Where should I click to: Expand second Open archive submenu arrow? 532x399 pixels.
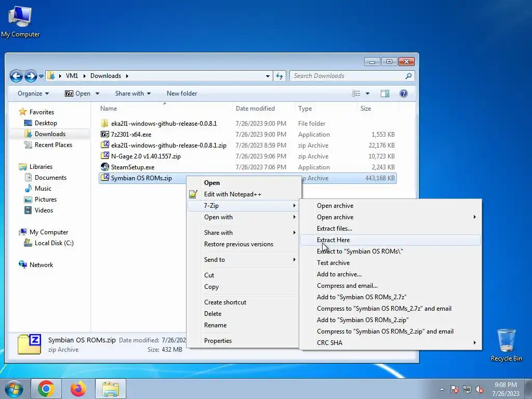[x=475, y=217]
